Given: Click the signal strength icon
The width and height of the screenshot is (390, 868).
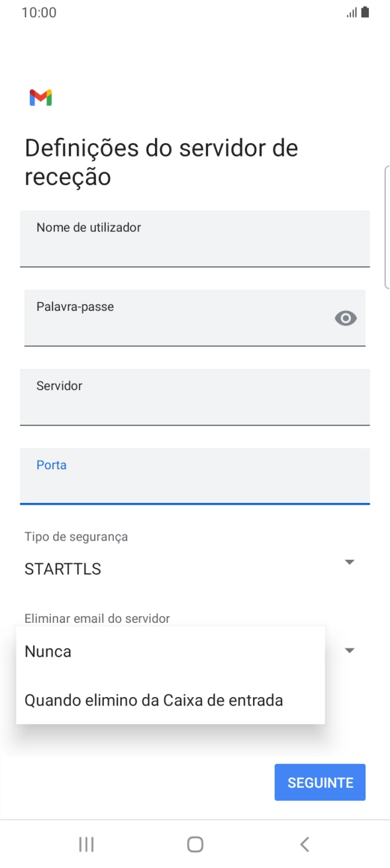Looking at the screenshot, I should point(351,11).
